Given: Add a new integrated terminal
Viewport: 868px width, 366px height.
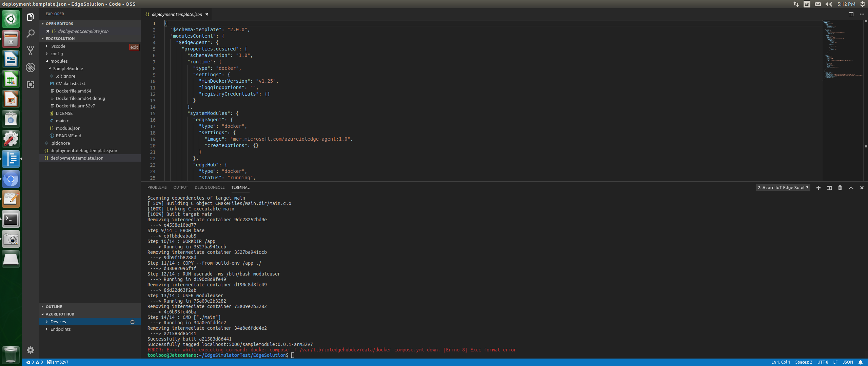Looking at the screenshot, I should click(x=818, y=188).
